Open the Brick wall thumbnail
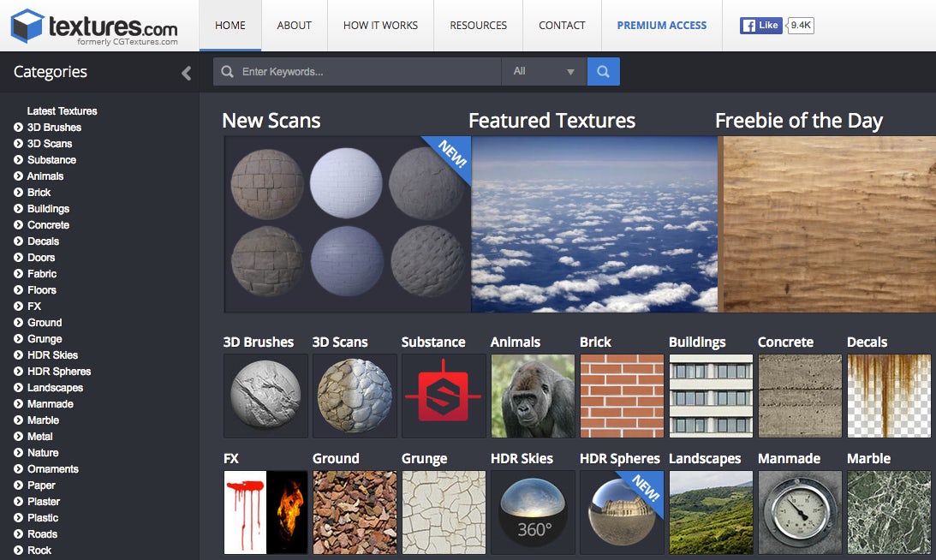Image resolution: width=936 pixels, height=560 pixels. [622, 396]
